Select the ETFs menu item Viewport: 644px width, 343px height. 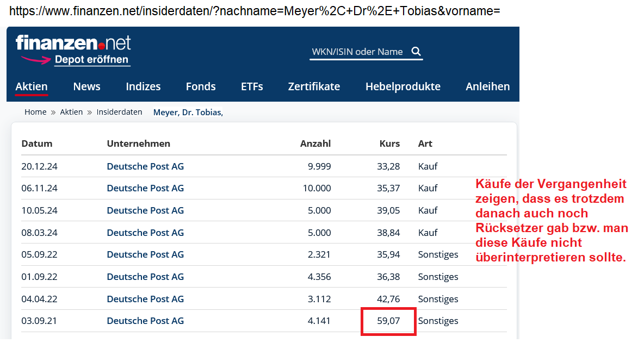click(x=252, y=86)
